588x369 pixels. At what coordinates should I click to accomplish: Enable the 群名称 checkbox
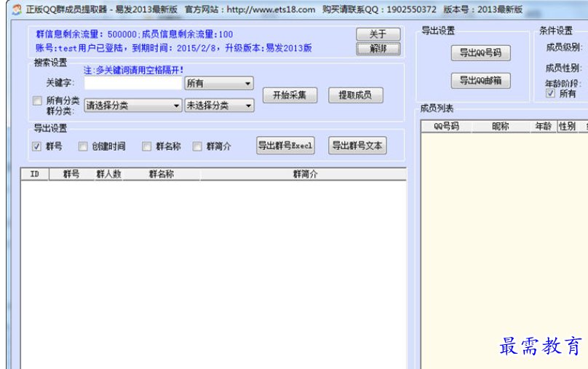(x=146, y=146)
